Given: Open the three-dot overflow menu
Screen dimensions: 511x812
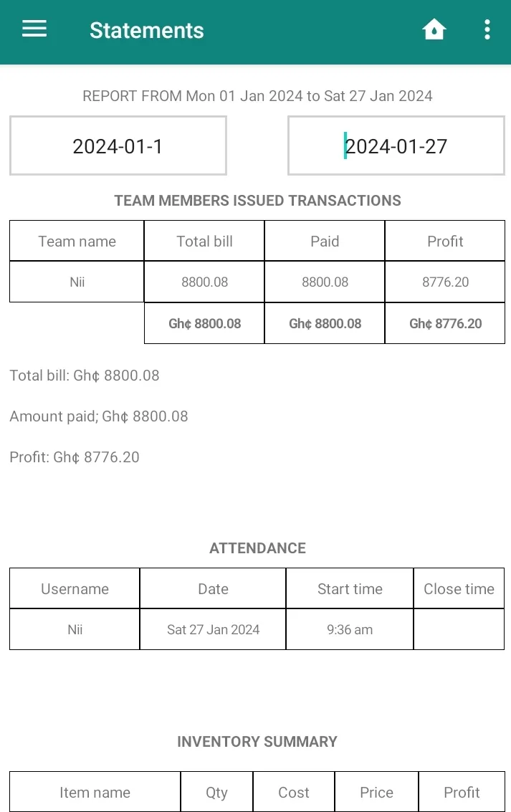Looking at the screenshot, I should pos(487,29).
